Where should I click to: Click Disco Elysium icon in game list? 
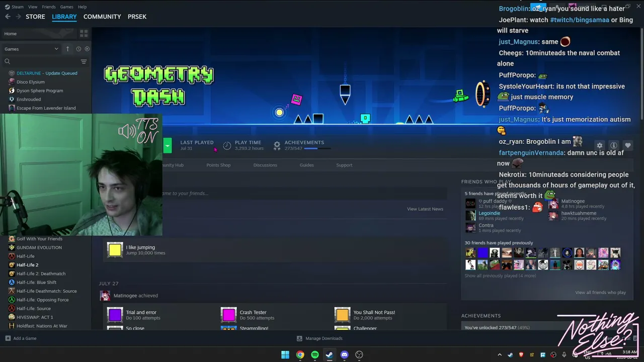coord(12,82)
